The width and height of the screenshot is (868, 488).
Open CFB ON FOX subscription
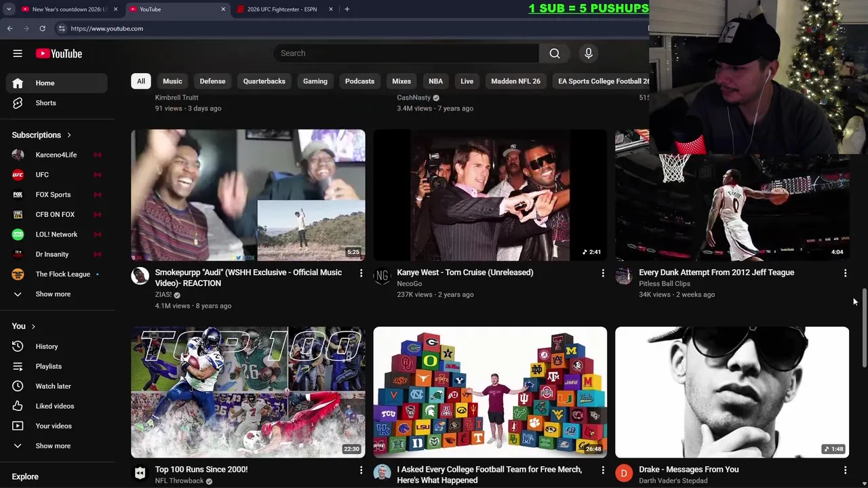click(57, 214)
